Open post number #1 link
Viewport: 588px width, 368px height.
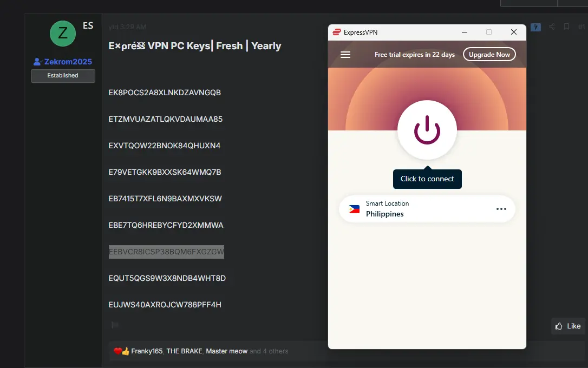(x=582, y=27)
